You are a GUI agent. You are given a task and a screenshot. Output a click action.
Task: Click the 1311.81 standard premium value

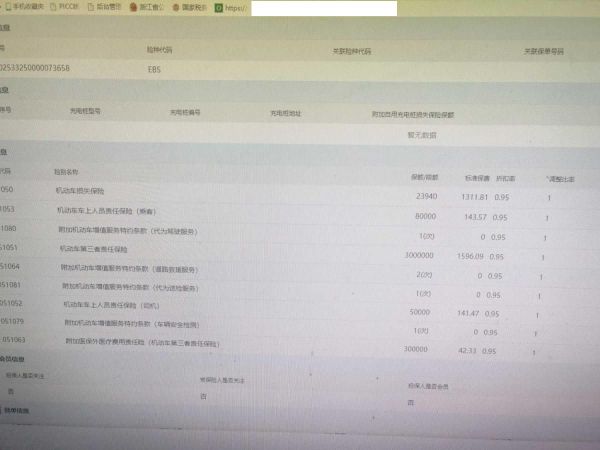(x=473, y=196)
